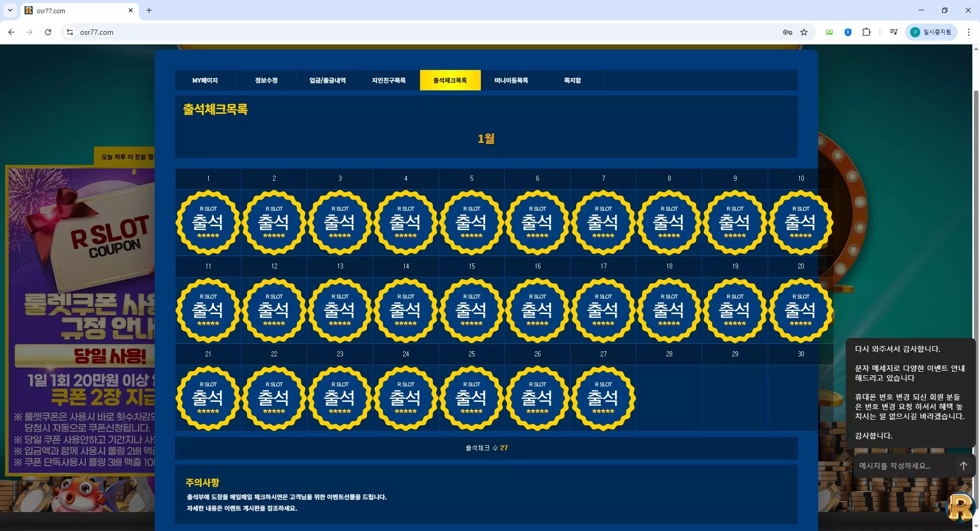Image resolution: width=980 pixels, height=531 pixels.
Task: Click the 출석체크목록 page heading
Action: pos(215,109)
